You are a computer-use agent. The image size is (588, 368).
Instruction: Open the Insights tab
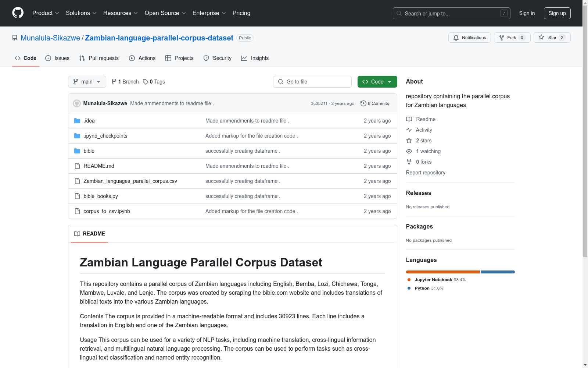click(x=255, y=58)
